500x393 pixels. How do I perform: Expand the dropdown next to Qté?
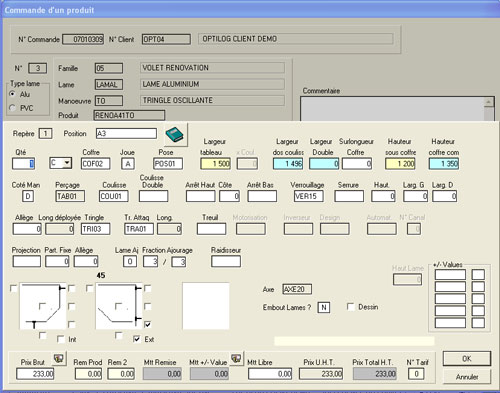pyautogui.click(x=67, y=163)
